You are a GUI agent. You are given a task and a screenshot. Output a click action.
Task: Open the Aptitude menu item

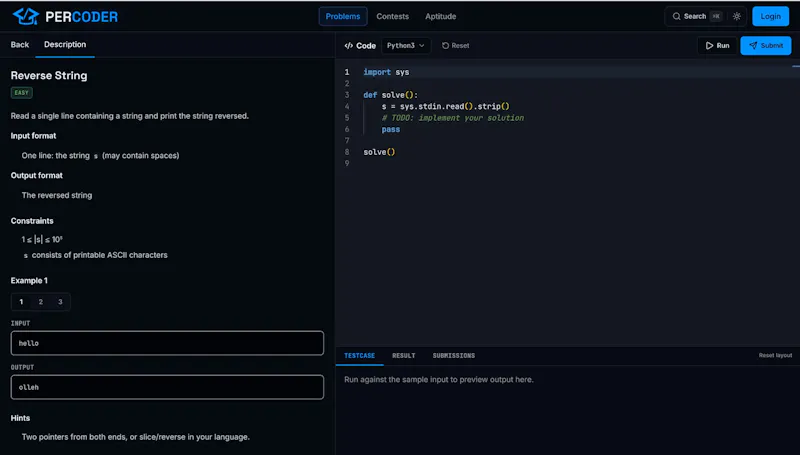[x=441, y=16]
